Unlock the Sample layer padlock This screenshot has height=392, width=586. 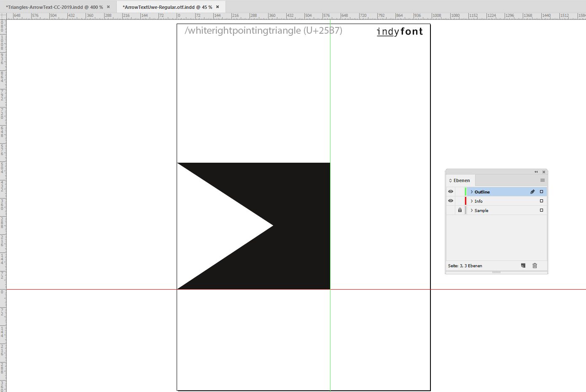tap(460, 210)
